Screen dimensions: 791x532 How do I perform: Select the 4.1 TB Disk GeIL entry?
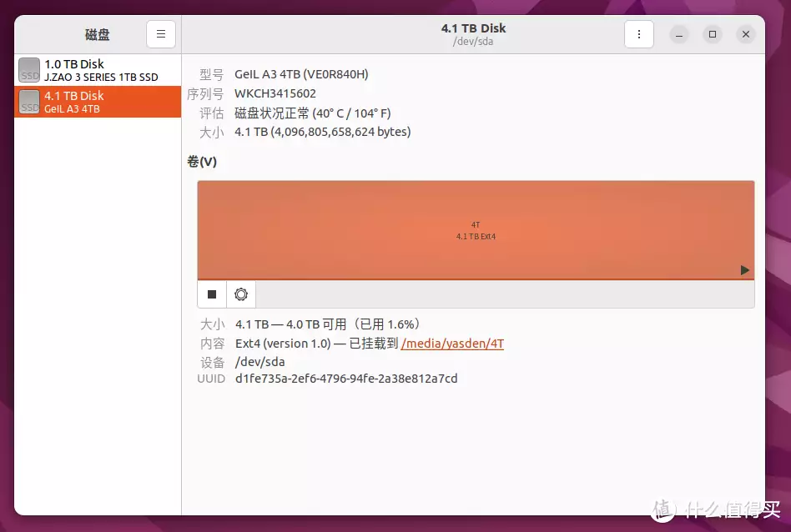tap(98, 102)
